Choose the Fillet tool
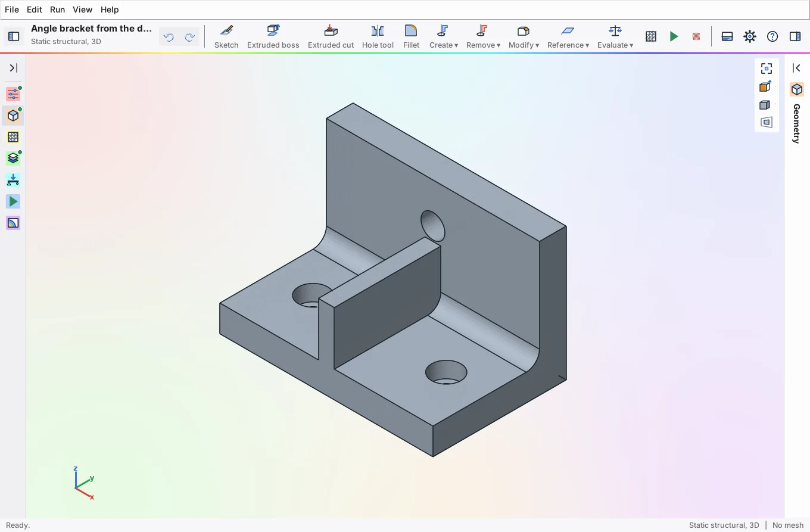The height and width of the screenshot is (532, 810). [x=411, y=36]
